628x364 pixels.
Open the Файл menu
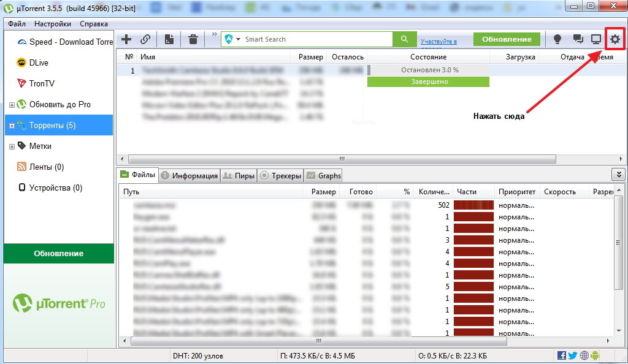click(17, 24)
